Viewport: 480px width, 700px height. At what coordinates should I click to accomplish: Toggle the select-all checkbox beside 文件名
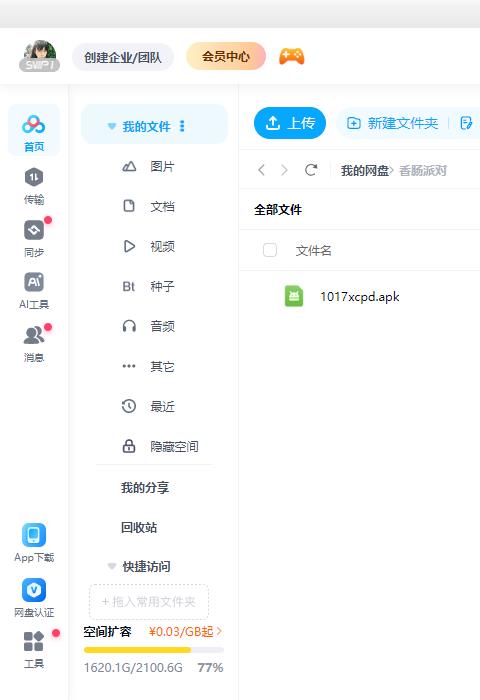pyautogui.click(x=270, y=250)
